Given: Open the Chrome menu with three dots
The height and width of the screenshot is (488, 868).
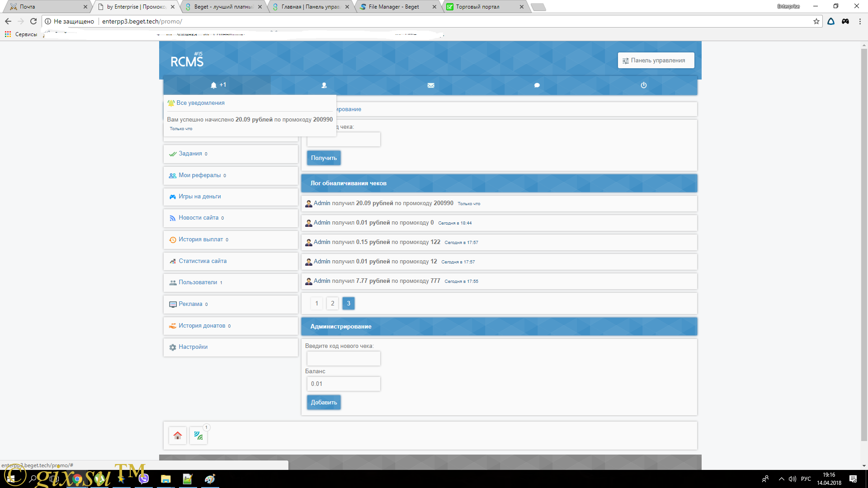Looking at the screenshot, I should click(860, 21).
